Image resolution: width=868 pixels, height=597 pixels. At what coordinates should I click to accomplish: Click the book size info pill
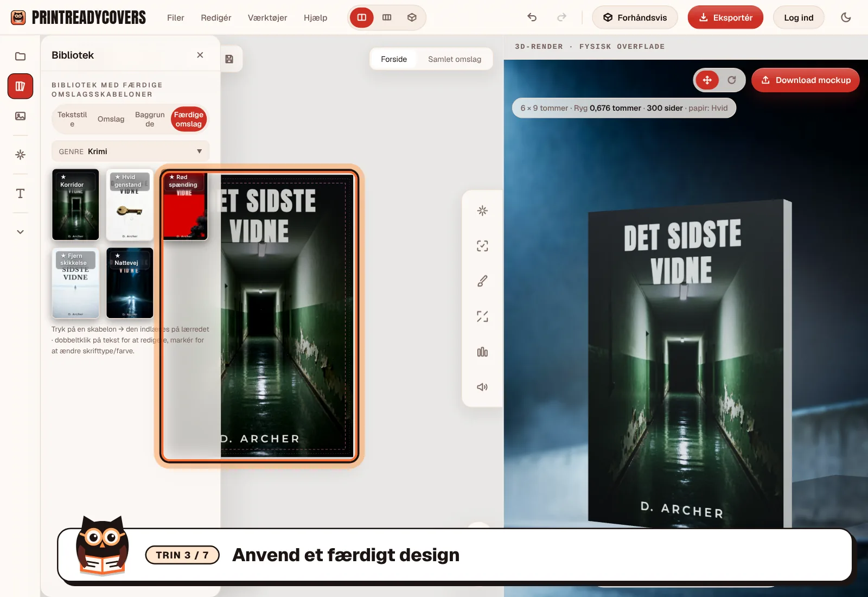point(624,108)
